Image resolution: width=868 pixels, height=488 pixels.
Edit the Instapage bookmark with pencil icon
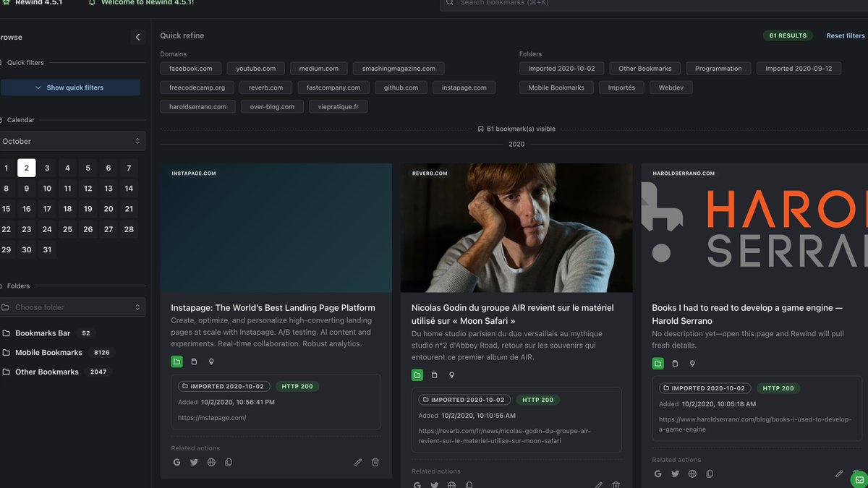(358, 462)
